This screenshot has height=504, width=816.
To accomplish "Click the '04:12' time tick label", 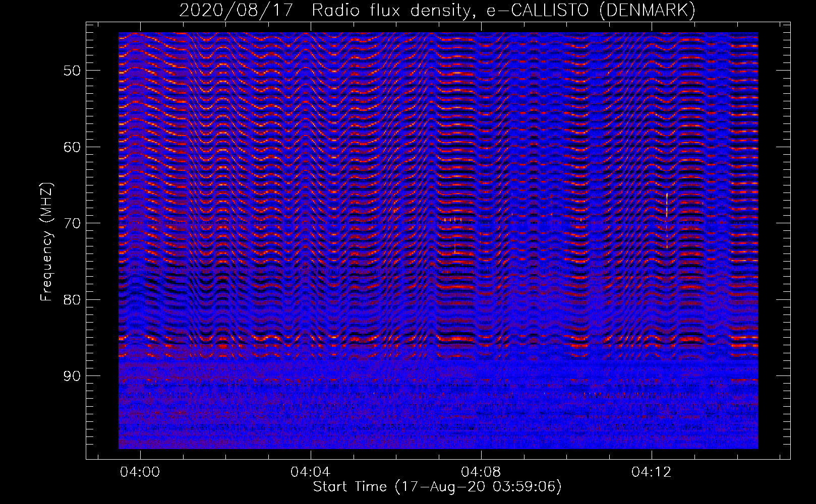I will point(652,472).
